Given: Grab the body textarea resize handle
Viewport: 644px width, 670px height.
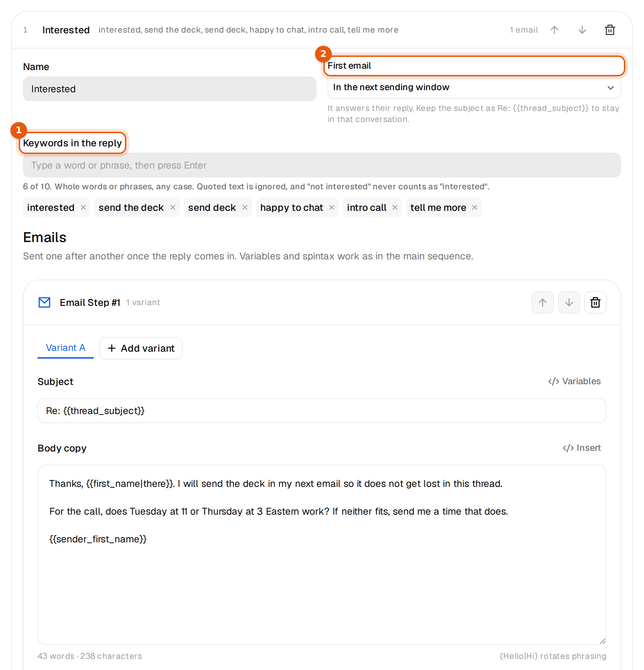Looking at the screenshot, I should tap(603, 641).
